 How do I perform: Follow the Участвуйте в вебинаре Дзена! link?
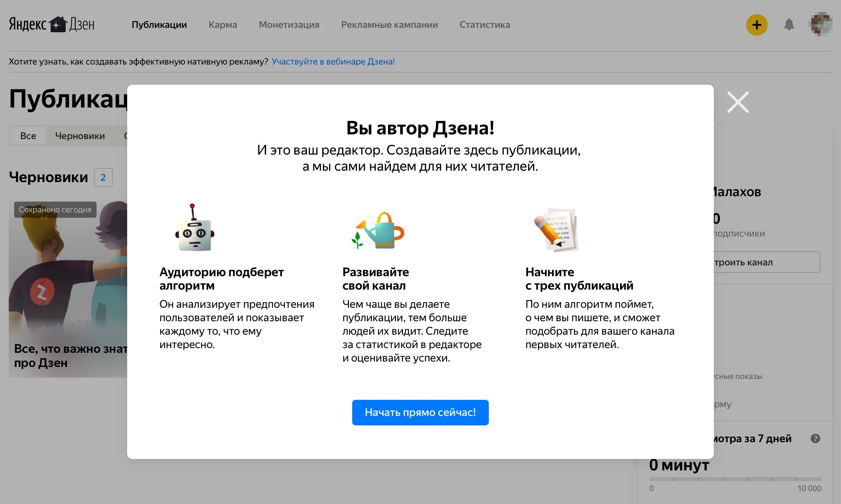(333, 61)
